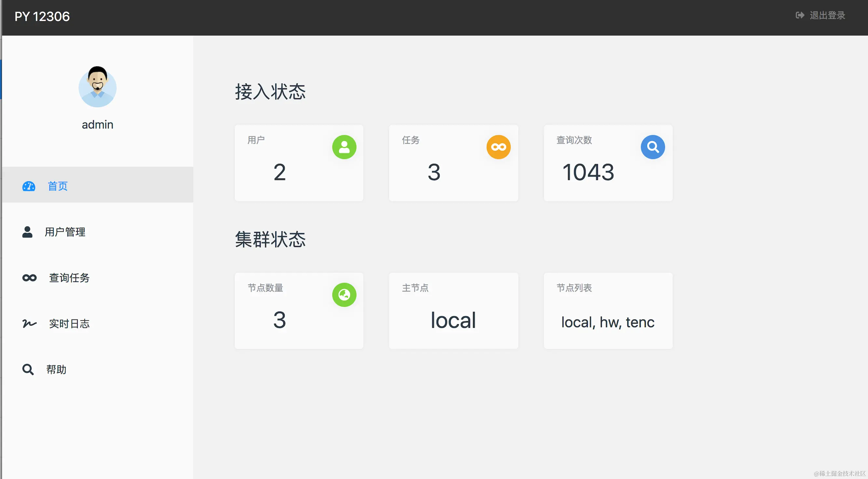The height and width of the screenshot is (479, 868).
Task: Click the infinity icon beside 查询任务
Action: point(29,278)
